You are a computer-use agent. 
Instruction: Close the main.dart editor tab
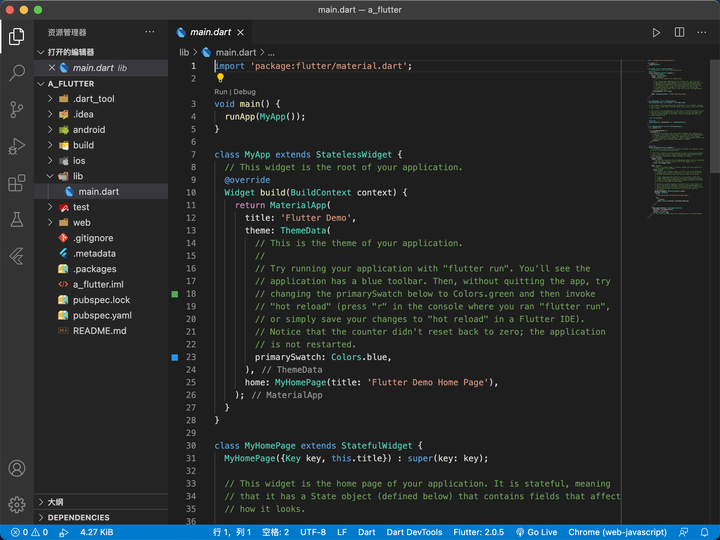pyautogui.click(x=240, y=32)
